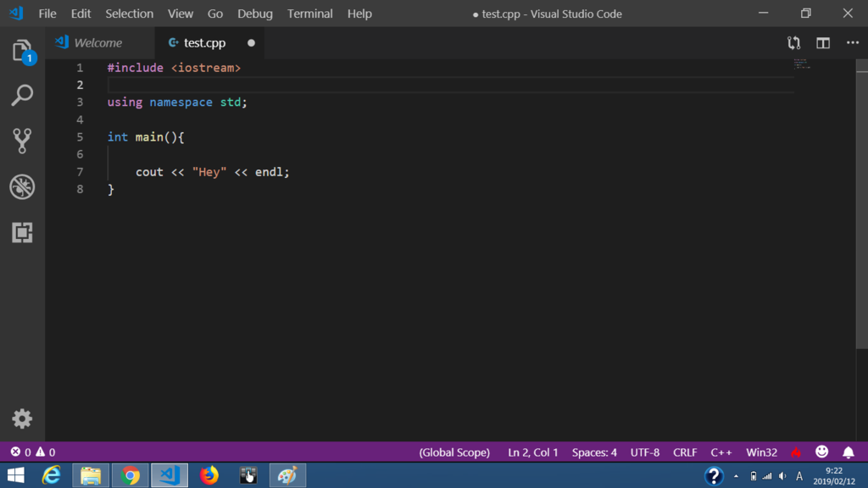Open the volume tray icon
This screenshot has width=868, height=488.
click(782, 476)
